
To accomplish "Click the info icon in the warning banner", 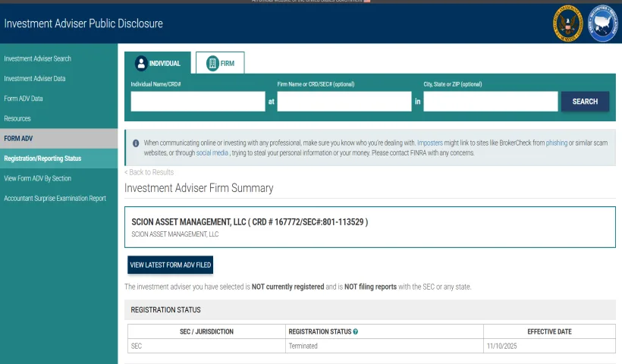I will [135, 143].
